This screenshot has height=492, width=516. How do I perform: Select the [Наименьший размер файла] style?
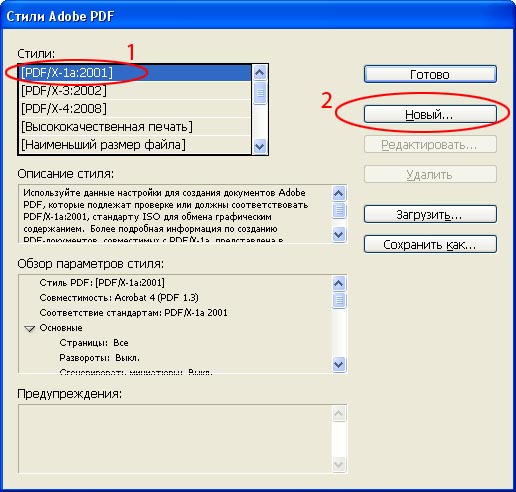(135, 145)
